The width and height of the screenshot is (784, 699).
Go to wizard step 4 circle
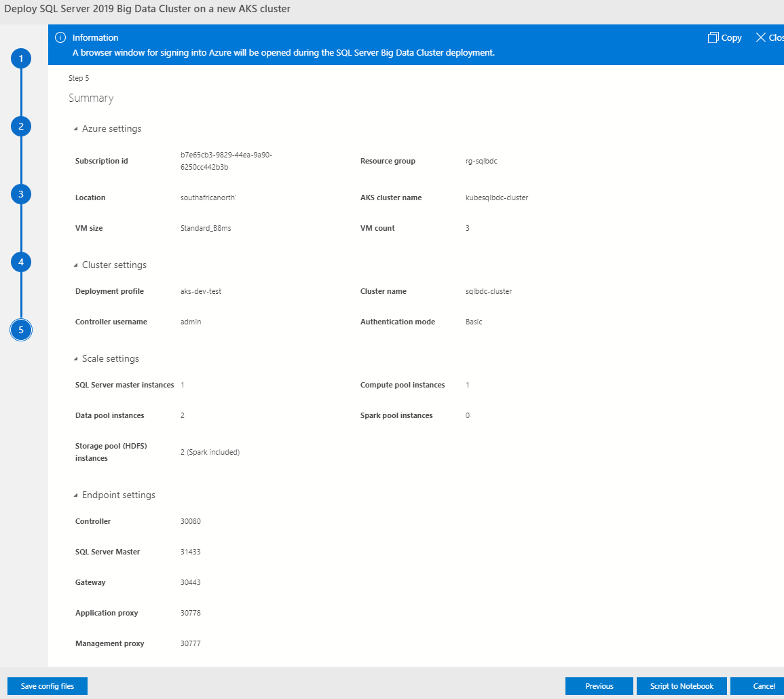[x=21, y=262]
